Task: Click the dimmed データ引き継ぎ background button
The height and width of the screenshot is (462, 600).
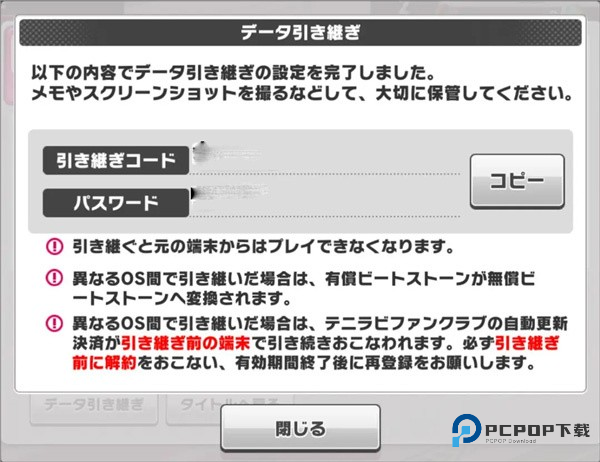Action: pos(94,409)
